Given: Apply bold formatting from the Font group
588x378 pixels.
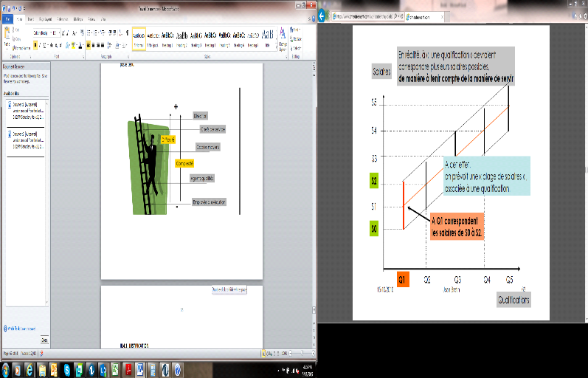Looking at the screenshot, I should [35, 44].
